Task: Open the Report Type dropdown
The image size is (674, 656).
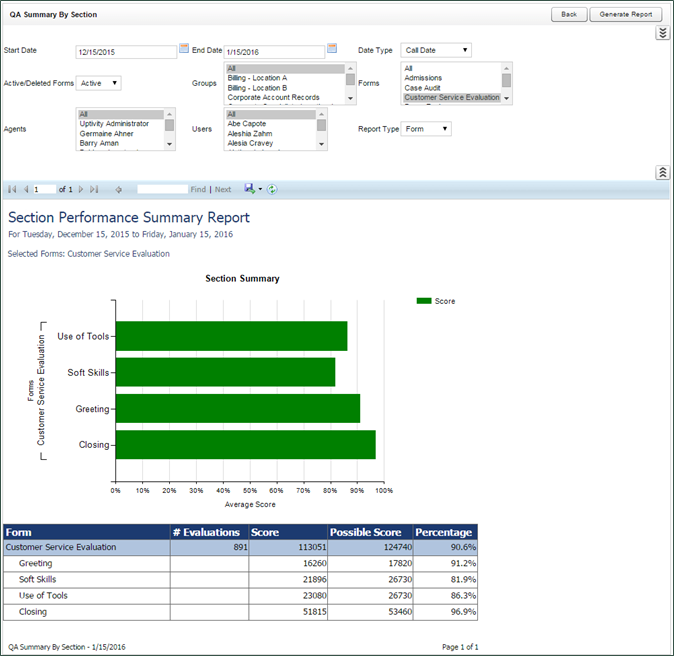Action: tap(426, 129)
